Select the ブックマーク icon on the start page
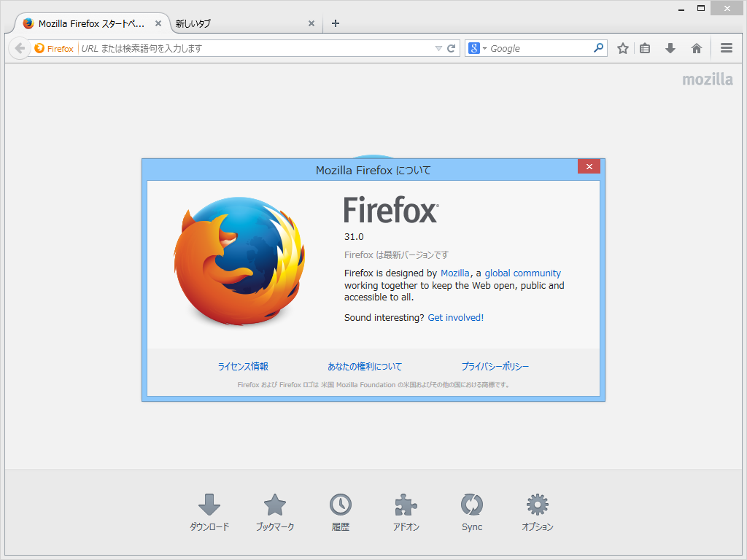This screenshot has height=560, width=747. [x=275, y=505]
